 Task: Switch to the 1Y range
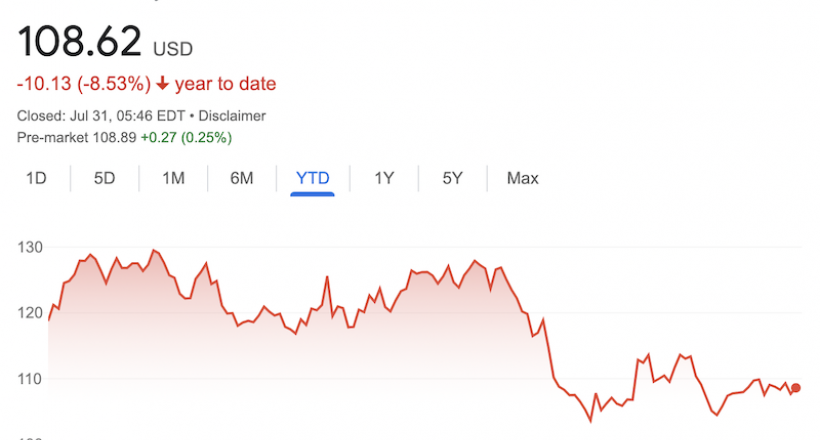[383, 178]
